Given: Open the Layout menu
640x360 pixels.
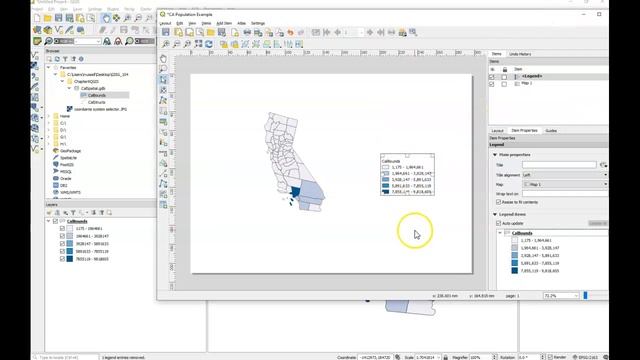Looking at the screenshot, I should click(x=165, y=23).
